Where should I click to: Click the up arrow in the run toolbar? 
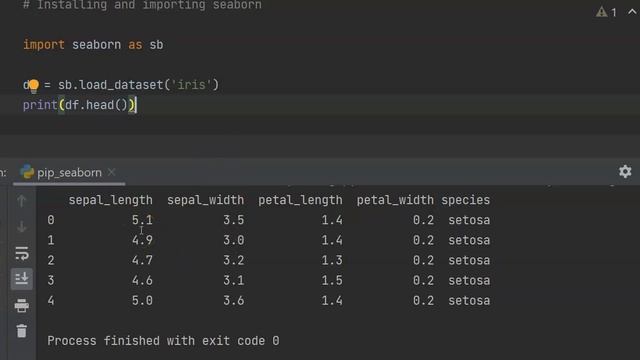tap(22, 201)
